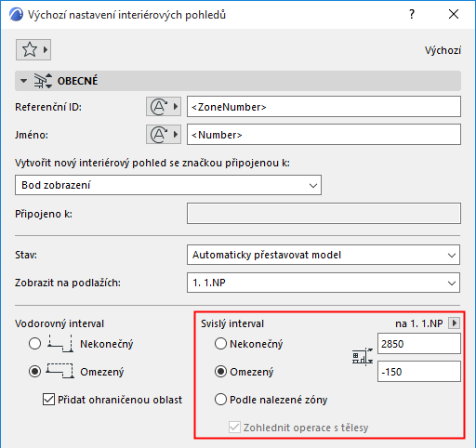Screen dimensions: 476x448
Task: Toggle Přidat ohraničenou oblast checkbox
Action: coord(48,400)
